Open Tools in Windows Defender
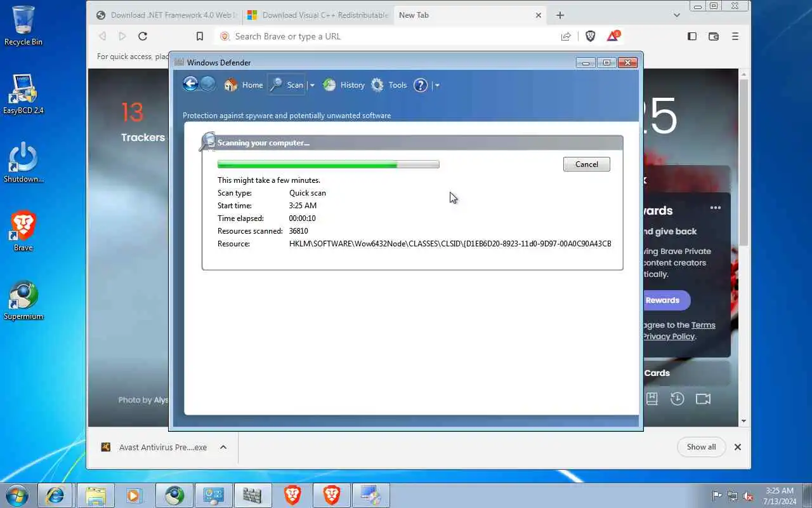Image resolution: width=812 pixels, height=508 pixels. click(389, 85)
